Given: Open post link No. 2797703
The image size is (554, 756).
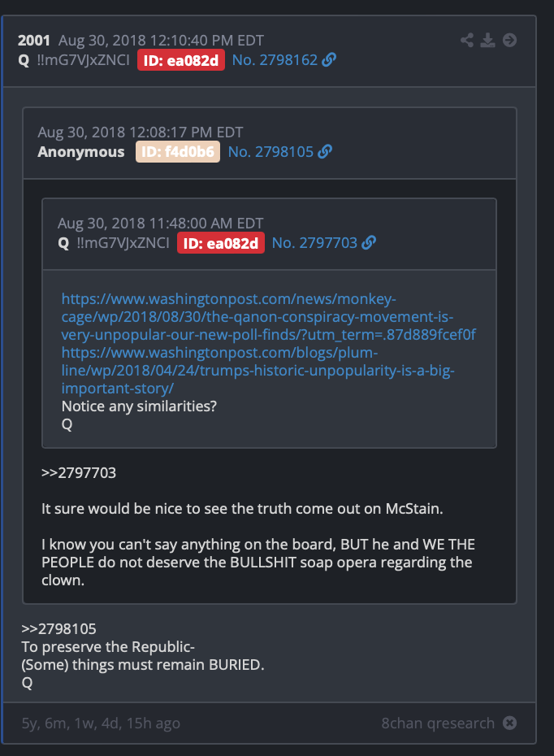Looking at the screenshot, I should pyautogui.click(x=314, y=243).
